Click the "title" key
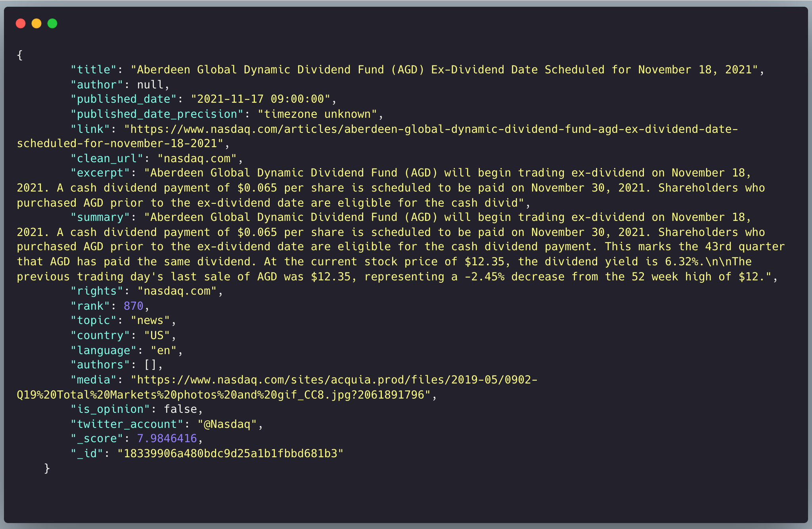This screenshot has width=812, height=529. [94, 70]
